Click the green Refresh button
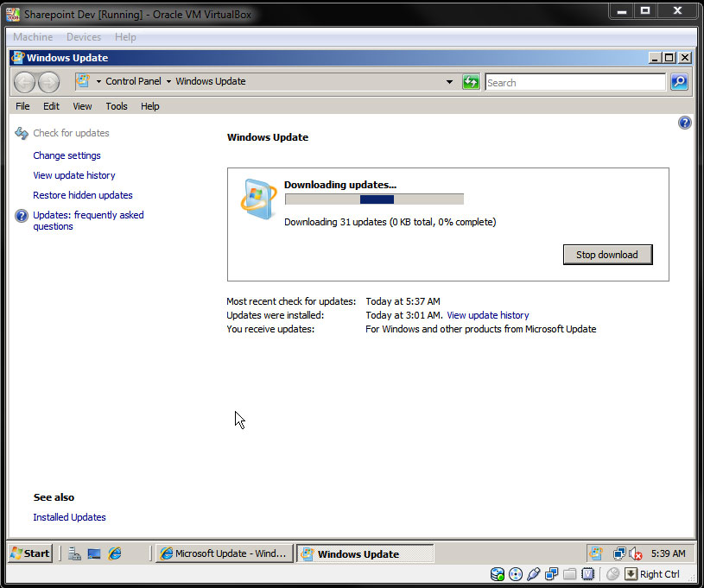The height and width of the screenshot is (588, 704). click(471, 82)
